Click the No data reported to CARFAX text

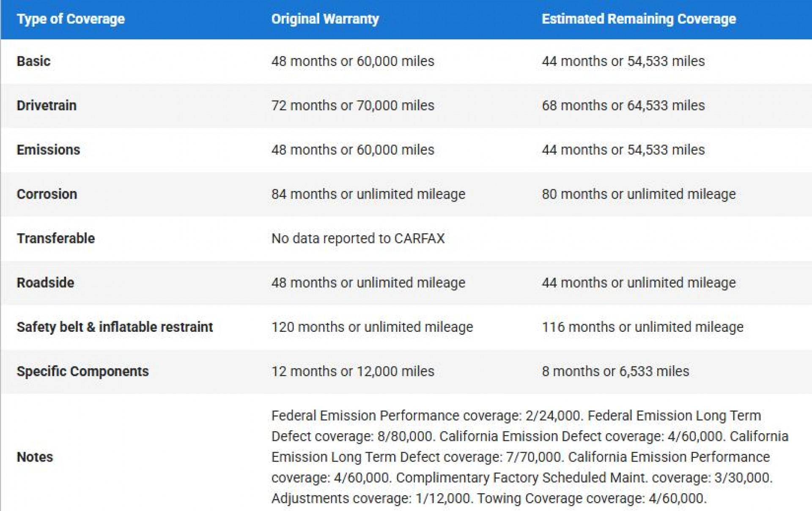(358, 238)
